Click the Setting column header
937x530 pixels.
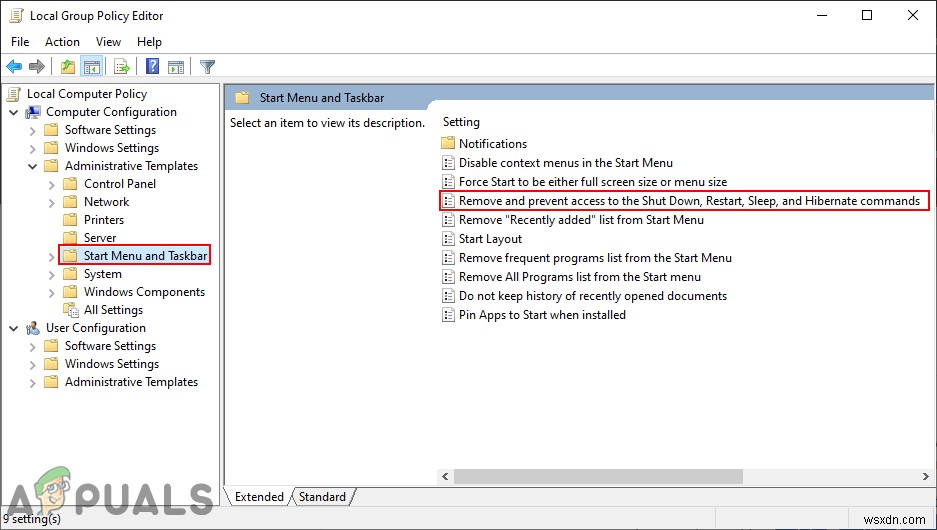(x=461, y=122)
